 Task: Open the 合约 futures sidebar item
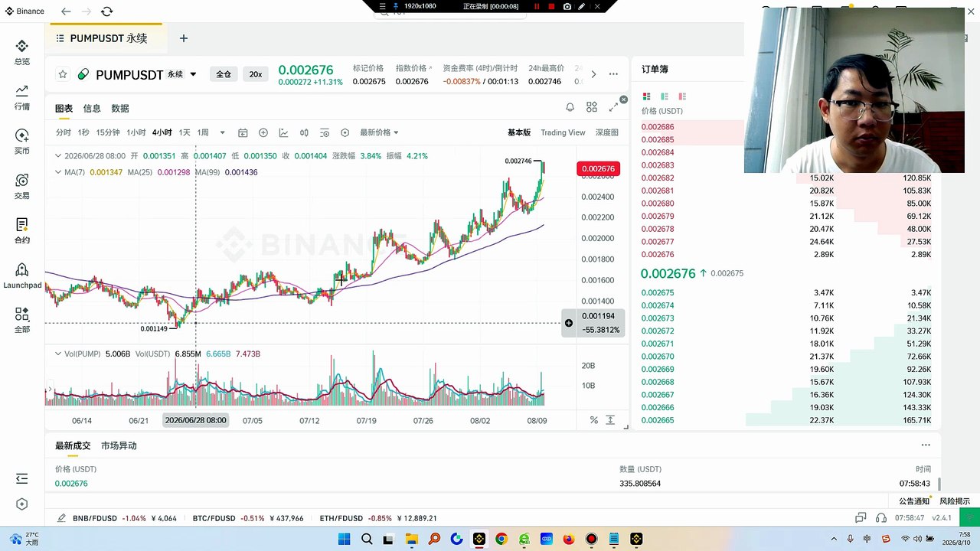coord(21,230)
